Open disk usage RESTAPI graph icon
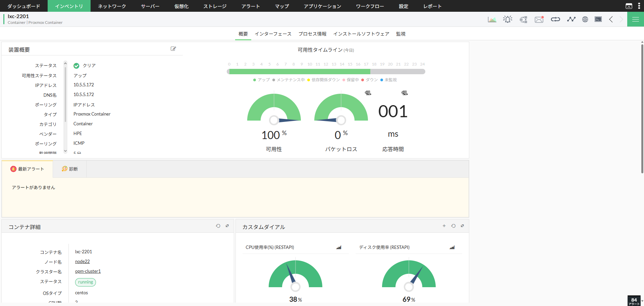Screen dimensions: 644x306 (x=452, y=247)
